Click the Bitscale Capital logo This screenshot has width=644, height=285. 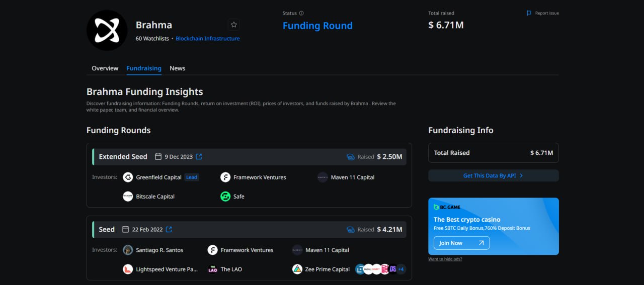(x=128, y=197)
